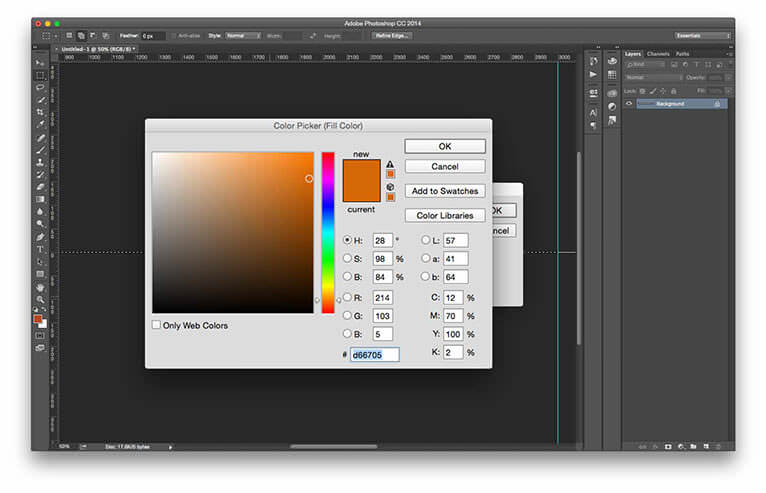Click the hue spectrum slider bar
The height and width of the screenshot is (493, 766).
pos(328,233)
